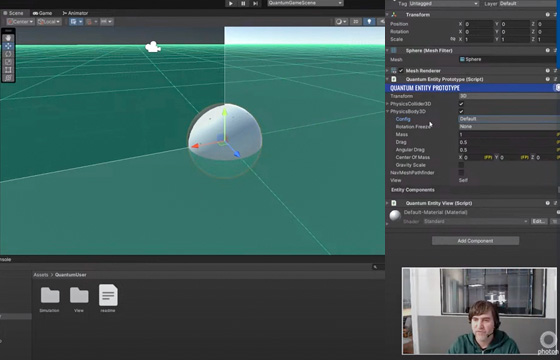The height and width of the screenshot is (360, 560).
Task: Select the readme file asset
Action: pyautogui.click(x=108, y=299)
